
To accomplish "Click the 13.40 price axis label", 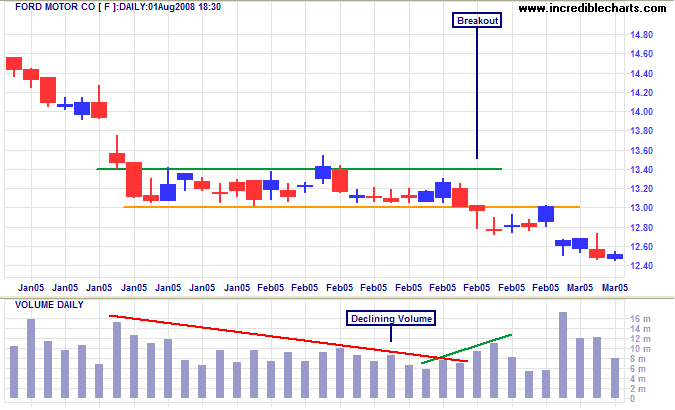I will point(641,170).
